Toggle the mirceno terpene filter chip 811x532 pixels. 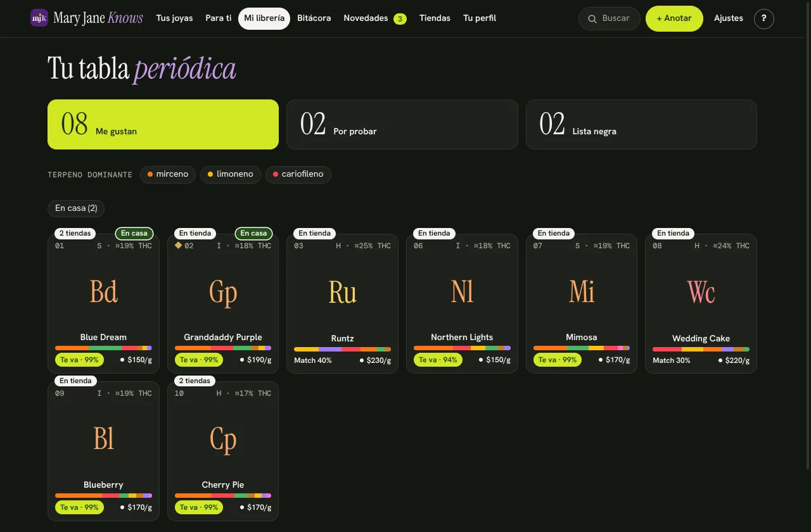point(168,174)
